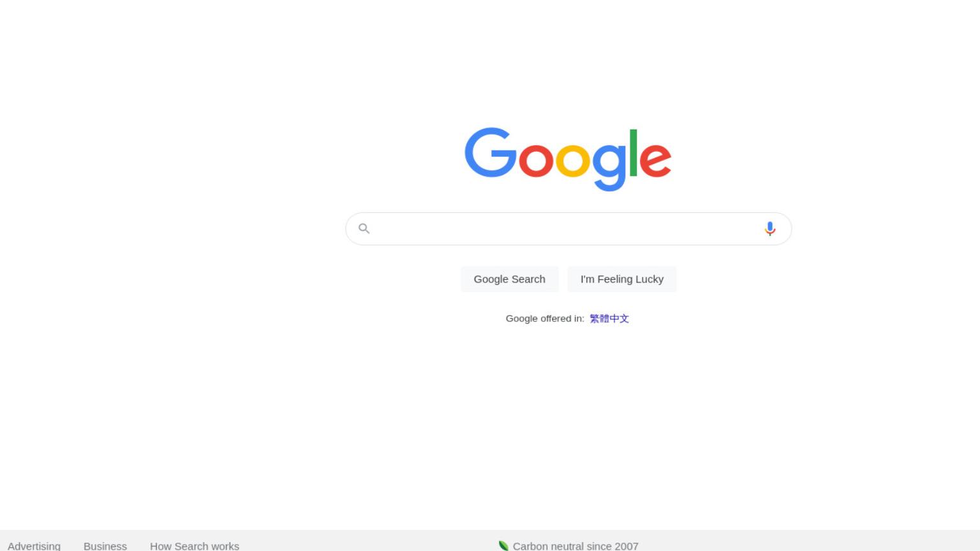Open the How Search works link
The image size is (980, 551).
(195, 546)
